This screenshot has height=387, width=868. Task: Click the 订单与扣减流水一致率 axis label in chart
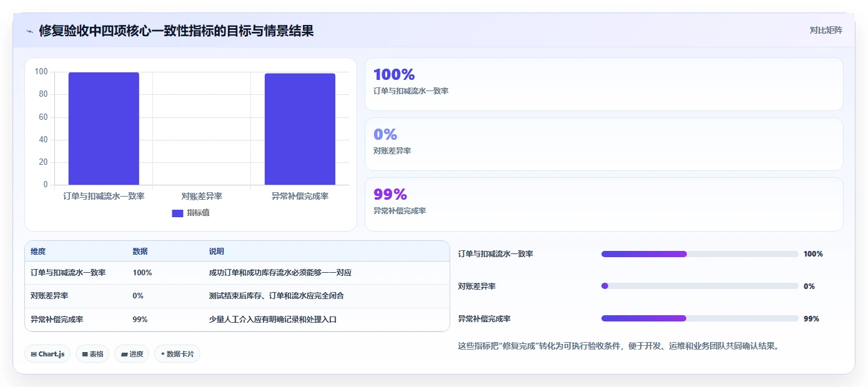(104, 196)
